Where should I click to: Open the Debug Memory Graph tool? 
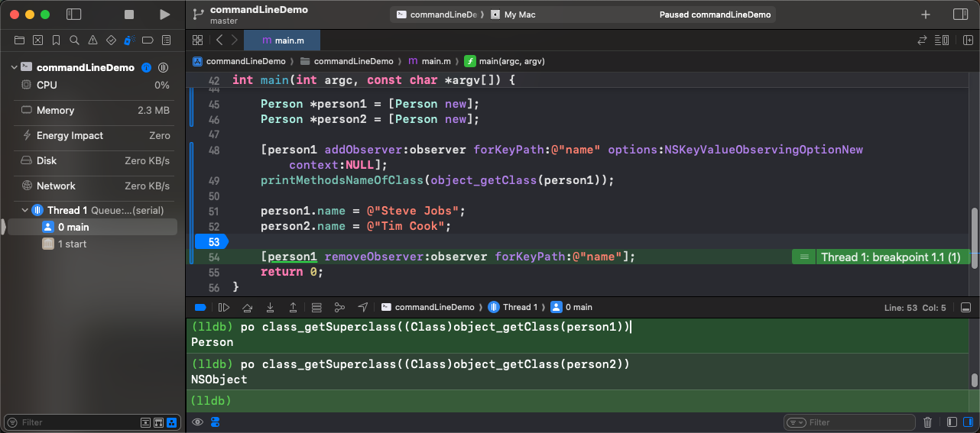pos(339,307)
